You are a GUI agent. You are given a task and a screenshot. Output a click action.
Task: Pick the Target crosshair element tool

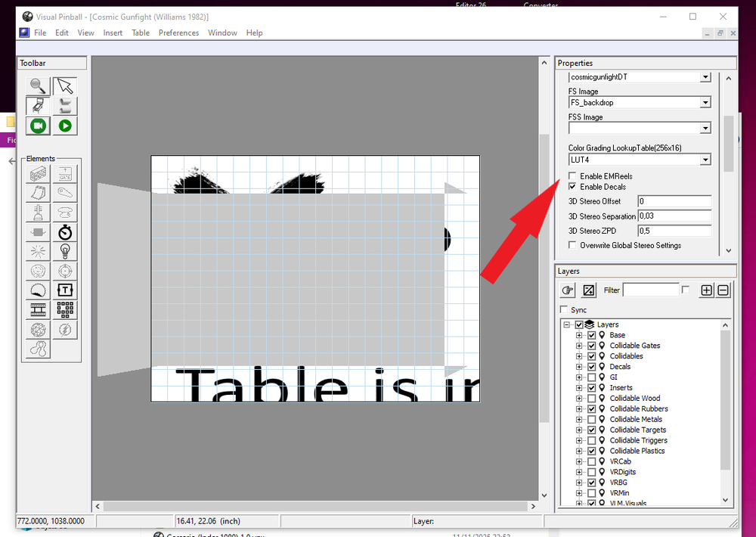tap(65, 271)
